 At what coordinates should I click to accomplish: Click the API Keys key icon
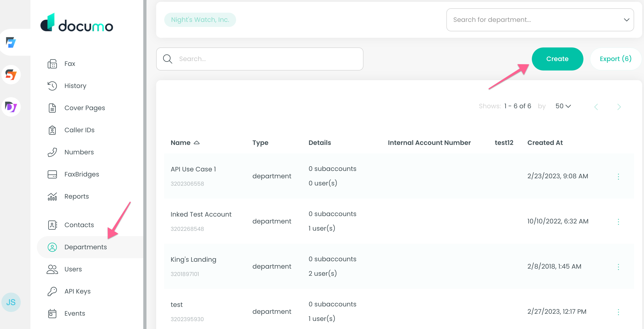[52, 291]
